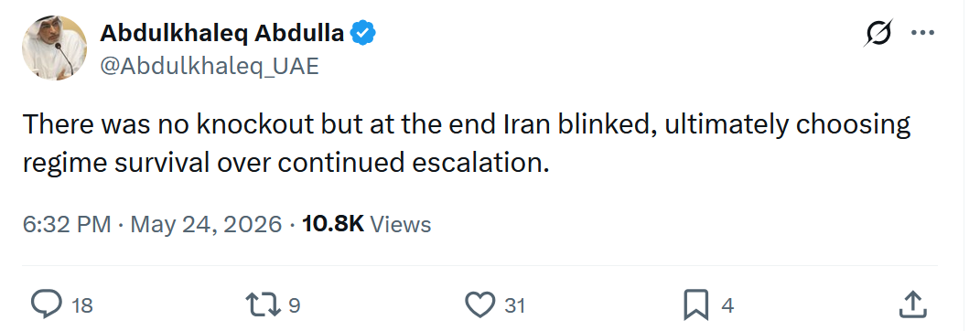Bookmark this tweet with the bookmark icon
980x331 pixels.
(696, 304)
